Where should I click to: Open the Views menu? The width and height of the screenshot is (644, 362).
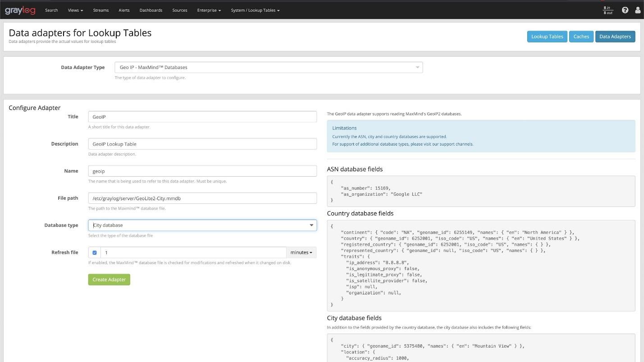(75, 10)
